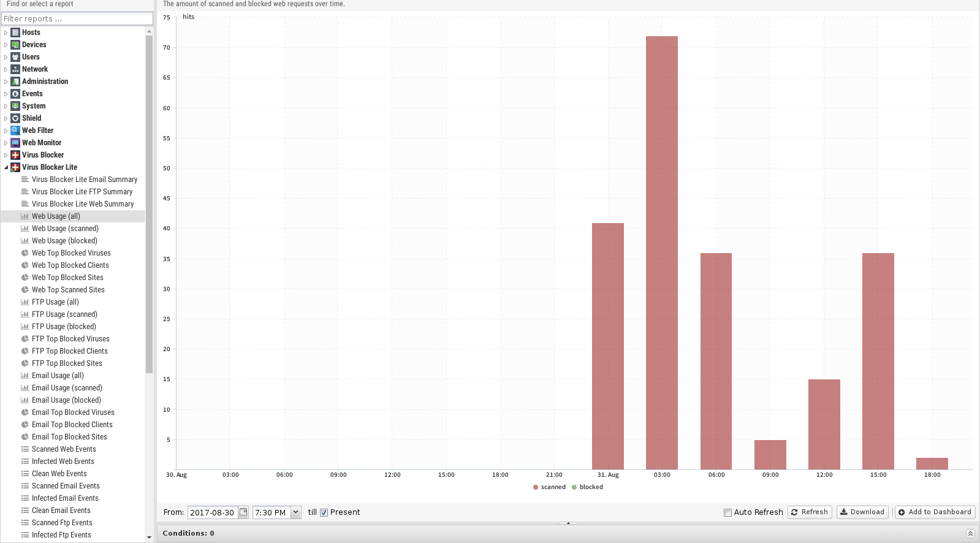The width and height of the screenshot is (980, 543).
Task: Click the Filter reports search field
Action: pyautogui.click(x=77, y=19)
